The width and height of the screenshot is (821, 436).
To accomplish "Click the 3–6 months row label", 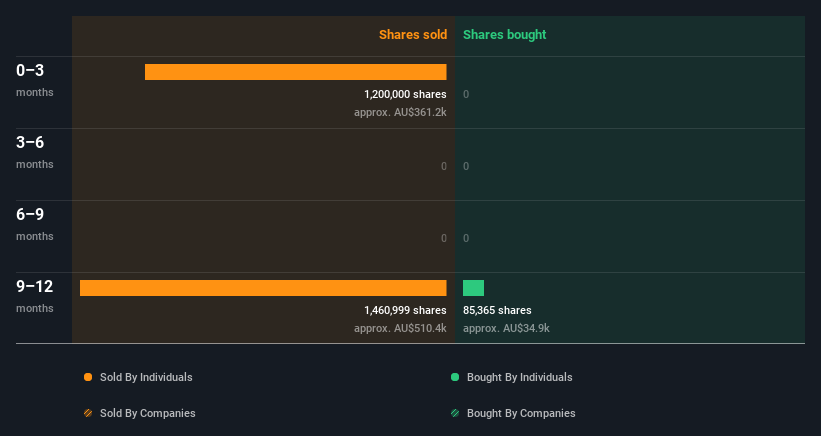I will pyautogui.click(x=35, y=152).
